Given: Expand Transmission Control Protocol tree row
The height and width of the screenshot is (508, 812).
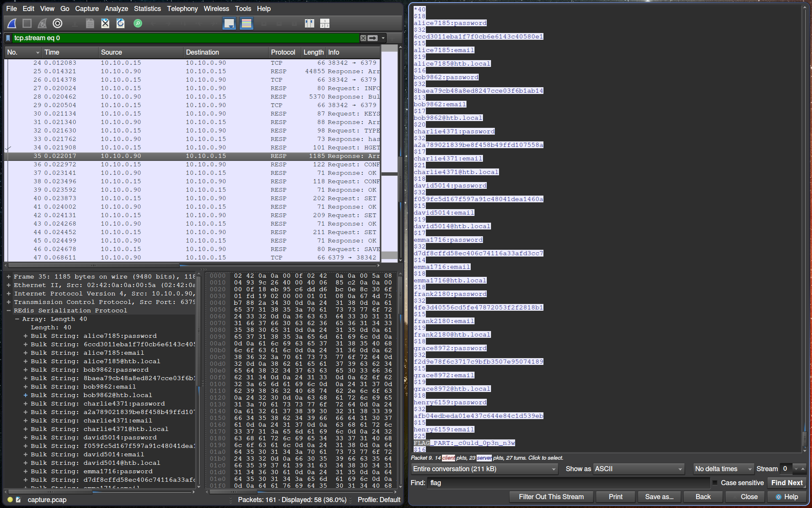Looking at the screenshot, I should 8,302.
